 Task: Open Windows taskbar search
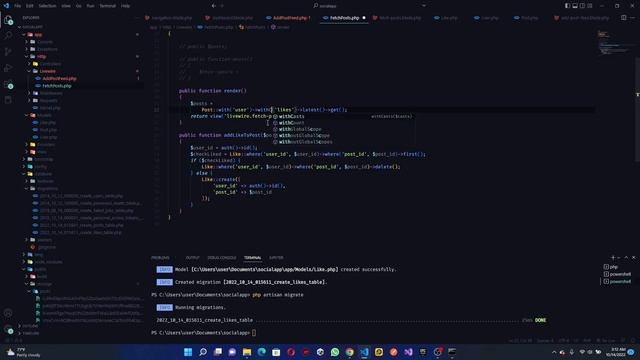pos(203,352)
